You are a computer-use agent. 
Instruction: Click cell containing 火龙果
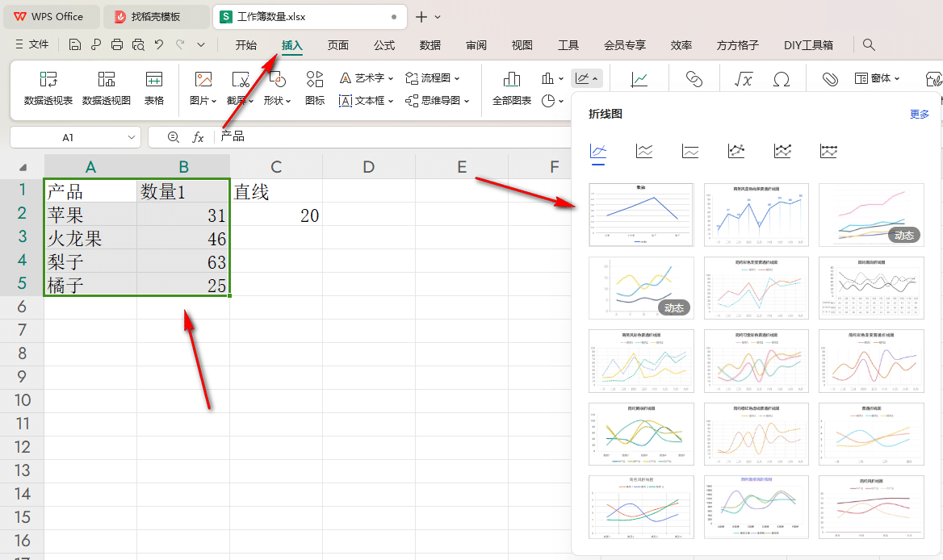click(90, 239)
